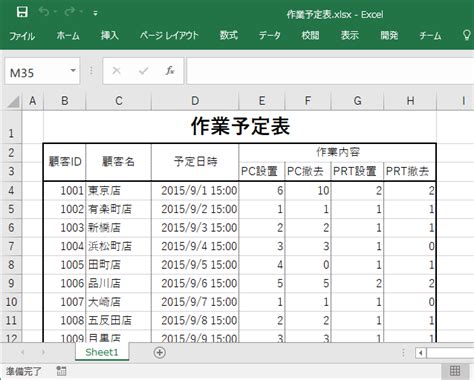
Task: Click the Cancel X icon in formula bar
Action: (116, 71)
